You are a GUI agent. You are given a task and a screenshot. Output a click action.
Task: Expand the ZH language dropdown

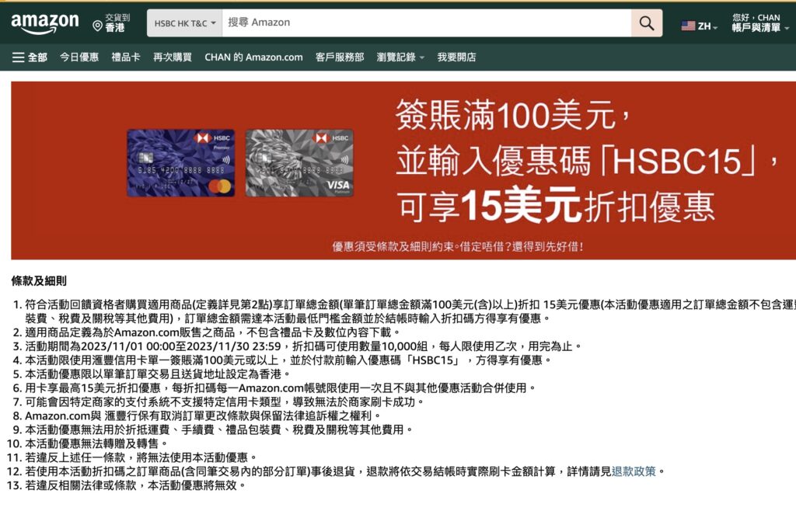pyautogui.click(x=707, y=26)
